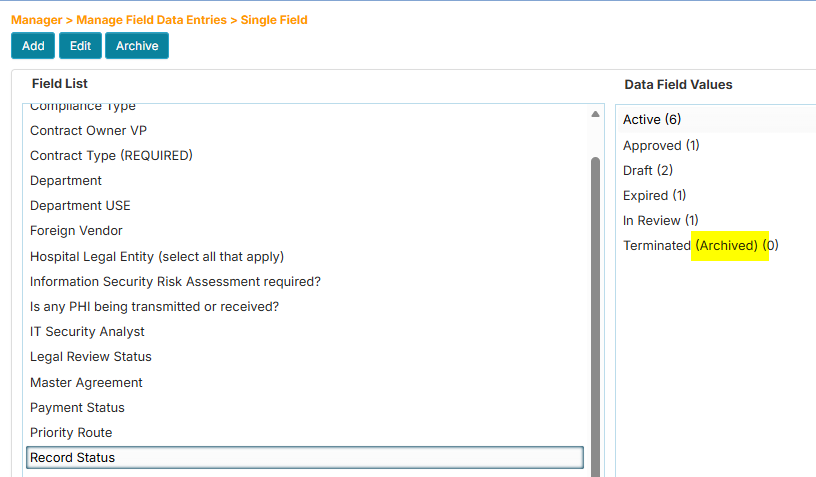
Task: Select Contract Owner VP field
Action: point(89,130)
